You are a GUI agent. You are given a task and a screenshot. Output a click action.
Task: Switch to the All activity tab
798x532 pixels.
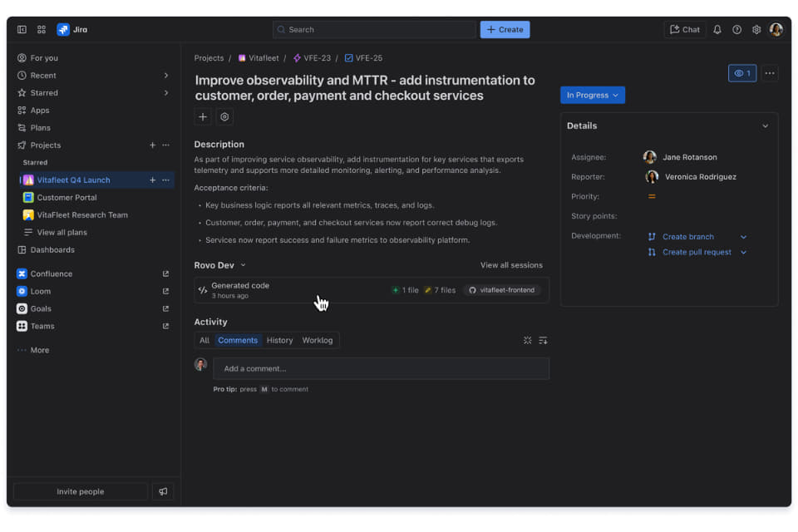click(204, 341)
